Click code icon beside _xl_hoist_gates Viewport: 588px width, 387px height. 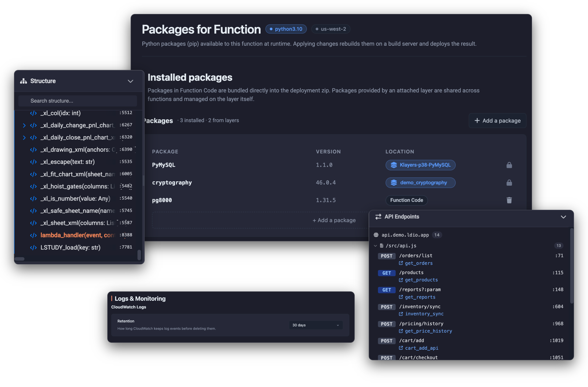(x=33, y=186)
